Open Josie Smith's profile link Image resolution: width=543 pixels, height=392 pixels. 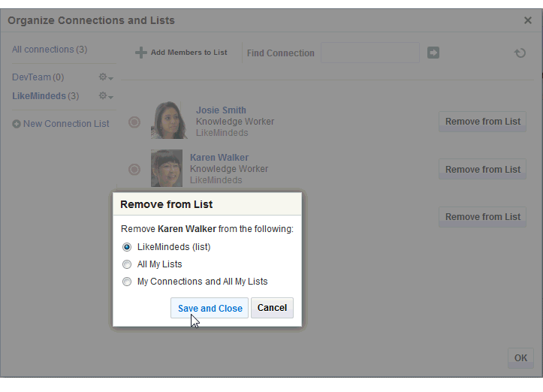(x=221, y=110)
